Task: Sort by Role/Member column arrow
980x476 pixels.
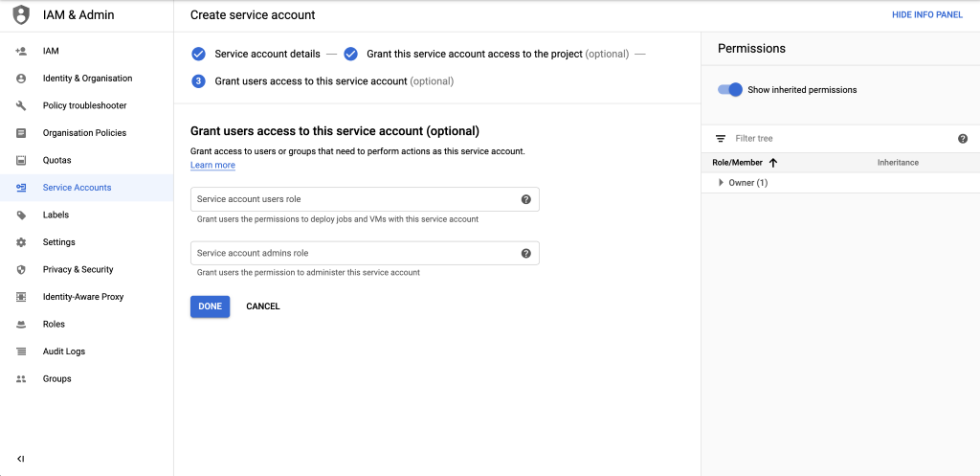Action: (x=773, y=163)
